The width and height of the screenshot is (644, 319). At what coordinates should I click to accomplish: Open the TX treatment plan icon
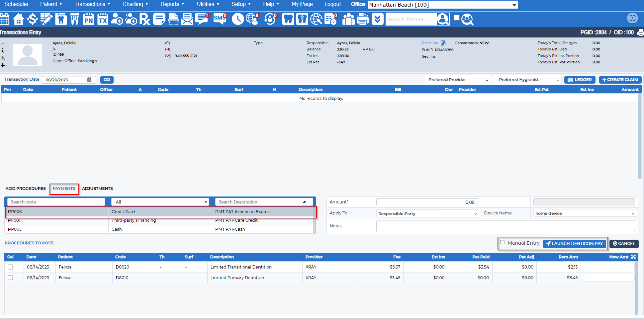[103, 19]
